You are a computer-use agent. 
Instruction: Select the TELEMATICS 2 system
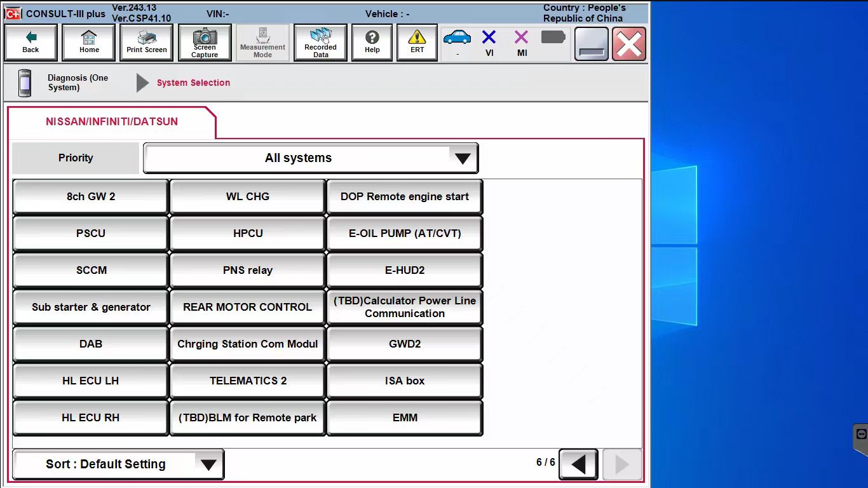tap(248, 381)
